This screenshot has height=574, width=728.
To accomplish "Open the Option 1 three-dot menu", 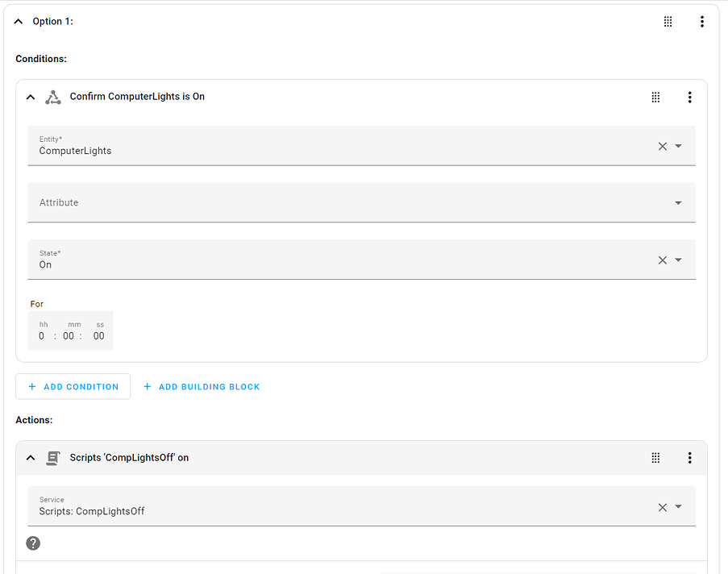I will coord(702,21).
